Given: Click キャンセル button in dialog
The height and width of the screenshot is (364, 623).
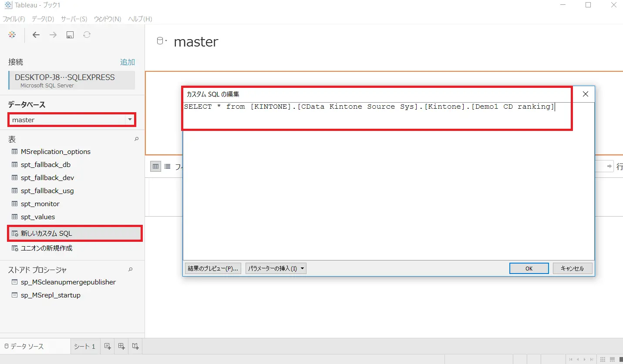Looking at the screenshot, I should pyautogui.click(x=572, y=268).
